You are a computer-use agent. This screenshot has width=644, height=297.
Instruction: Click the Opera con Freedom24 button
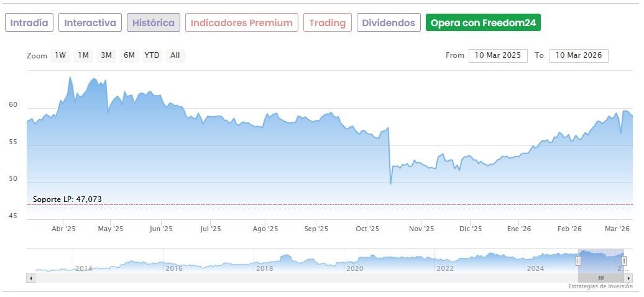click(483, 23)
